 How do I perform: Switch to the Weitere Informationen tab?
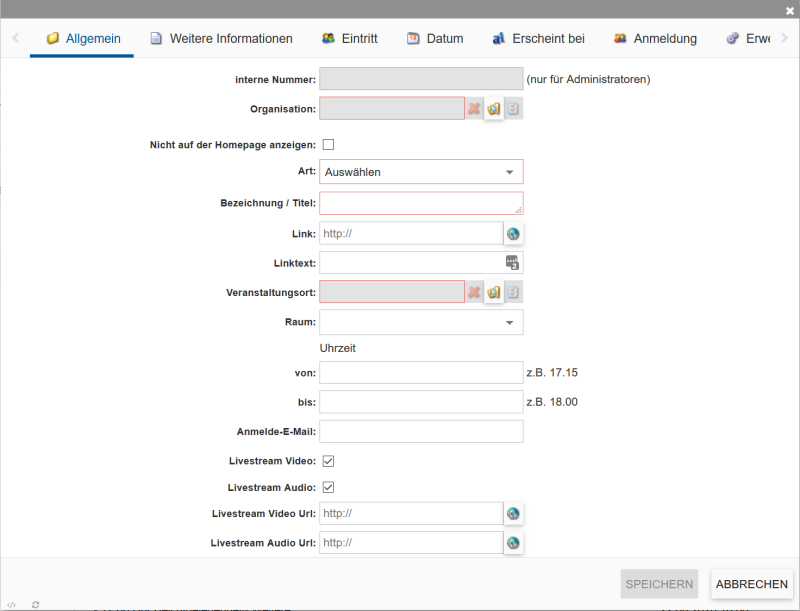(x=221, y=39)
